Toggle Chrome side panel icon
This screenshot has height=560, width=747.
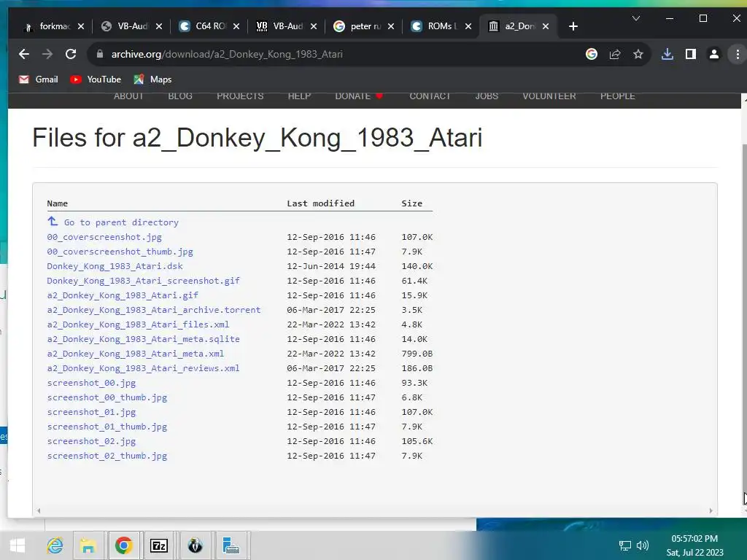(690, 54)
